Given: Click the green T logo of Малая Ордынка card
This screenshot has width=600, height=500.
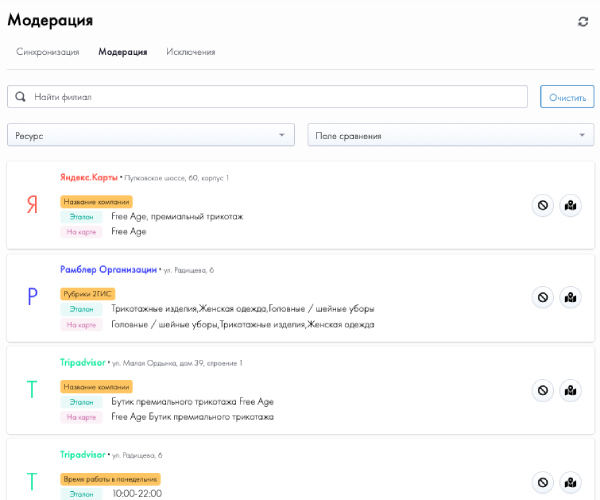Looking at the screenshot, I should pyautogui.click(x=32, y=389).
